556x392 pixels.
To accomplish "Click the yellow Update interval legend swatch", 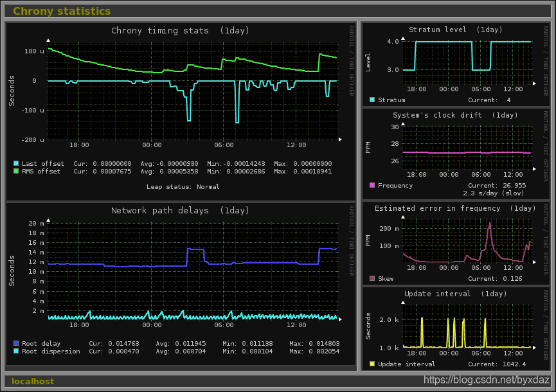I will (372, 364).
